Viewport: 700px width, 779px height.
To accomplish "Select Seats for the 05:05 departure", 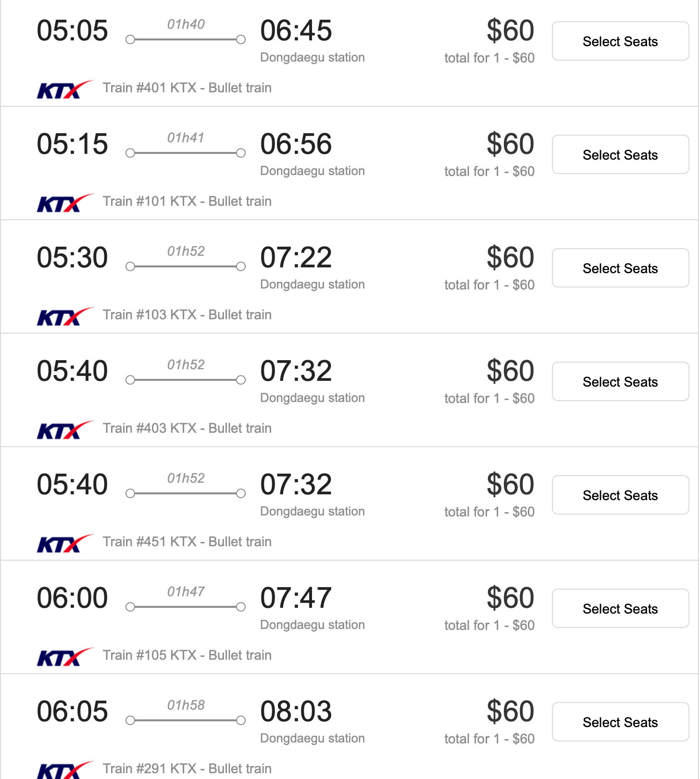I will click(620, 41).
